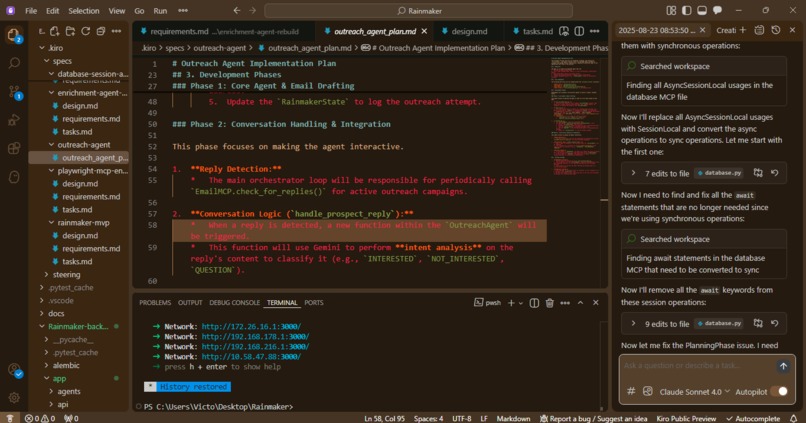The height and width of the screenshot is (423, 806).
Task: Click New Folder icon in explorer toolbar
Action: coord(70,31)
